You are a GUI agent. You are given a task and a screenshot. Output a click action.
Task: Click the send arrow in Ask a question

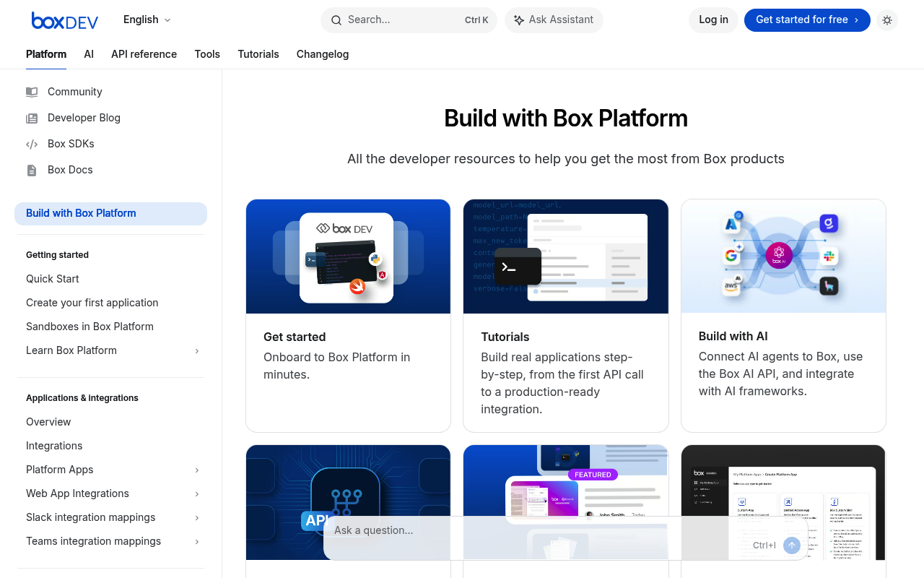792,545
